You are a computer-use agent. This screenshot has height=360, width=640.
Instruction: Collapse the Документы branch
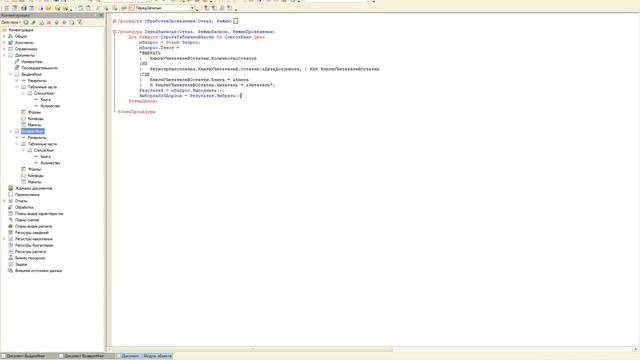pos(4,55)
